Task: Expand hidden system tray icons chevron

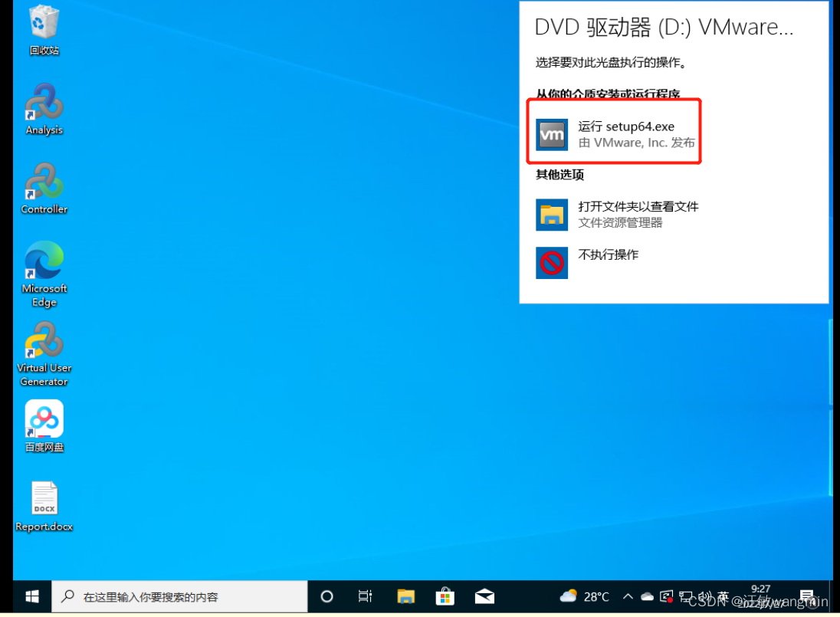Action: [x=628, y=596]
